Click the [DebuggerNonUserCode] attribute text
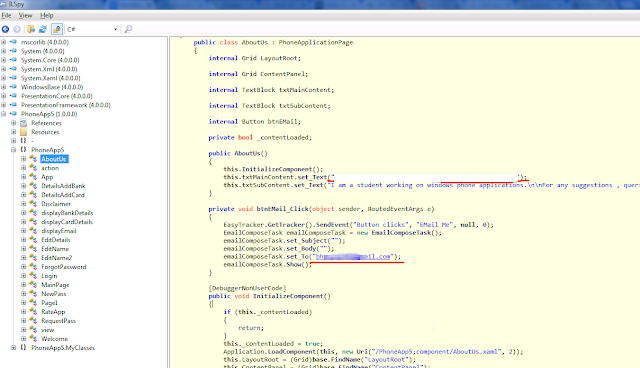 (x=247, y=288)
